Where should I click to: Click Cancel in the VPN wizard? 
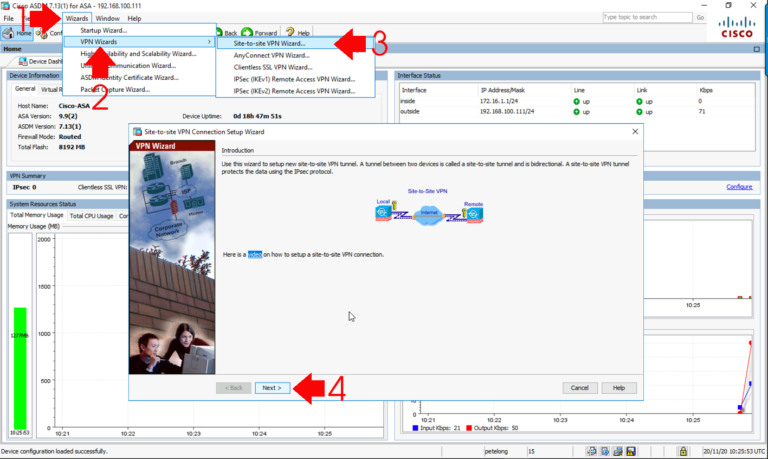(x=579, y=387)
